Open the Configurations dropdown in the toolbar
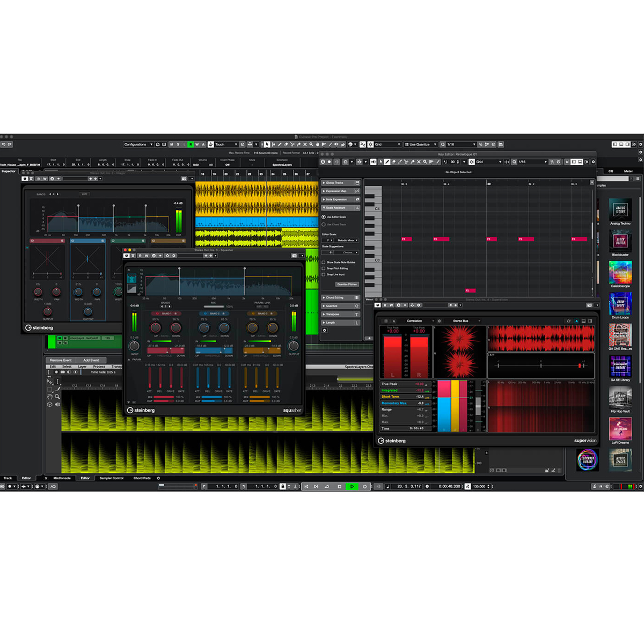 click(x=138, y=144)
